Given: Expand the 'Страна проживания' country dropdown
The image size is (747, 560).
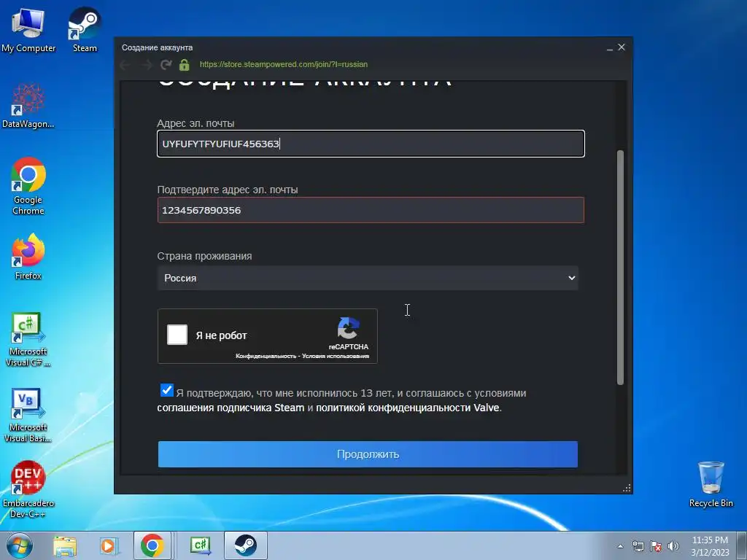Looking at the screenshot, I should click(x=368, y=278).
